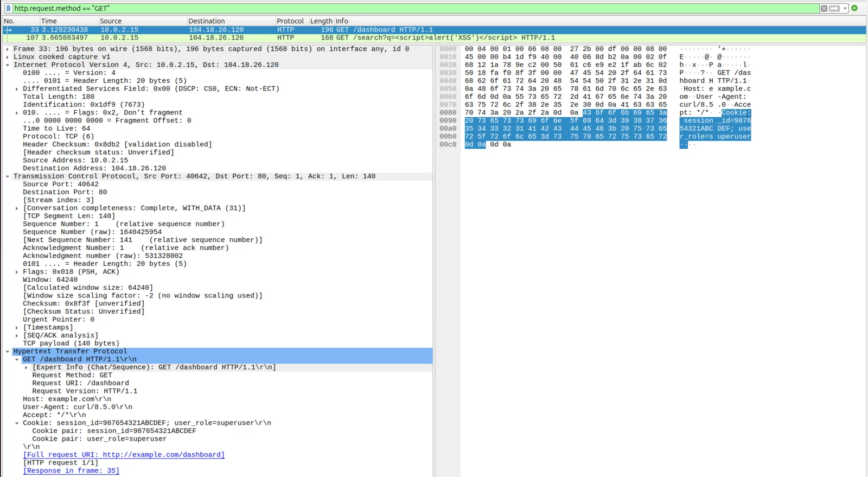Collapse the Transmission Control Protocol section
This screenshot has height=477, width=868.
point(8,176)
